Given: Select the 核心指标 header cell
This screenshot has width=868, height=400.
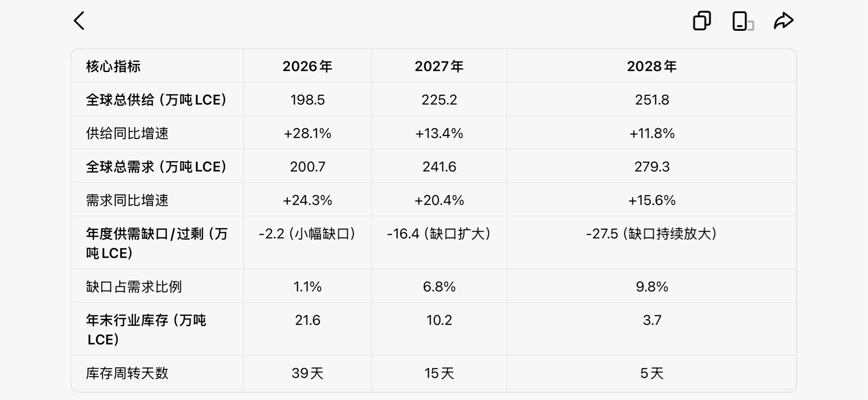Looking at the screenshot, I should 113,66.
